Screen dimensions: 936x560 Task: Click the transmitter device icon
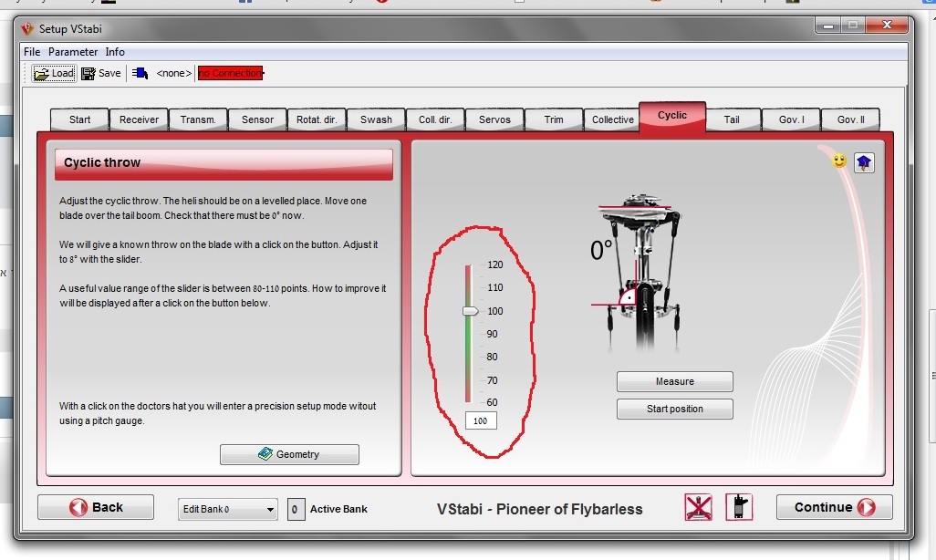pyautogui.click(x=739, y=507)
